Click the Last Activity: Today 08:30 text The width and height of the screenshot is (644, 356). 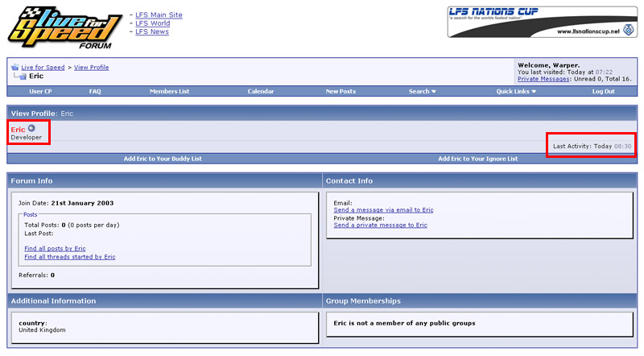[x=592, y=146]
